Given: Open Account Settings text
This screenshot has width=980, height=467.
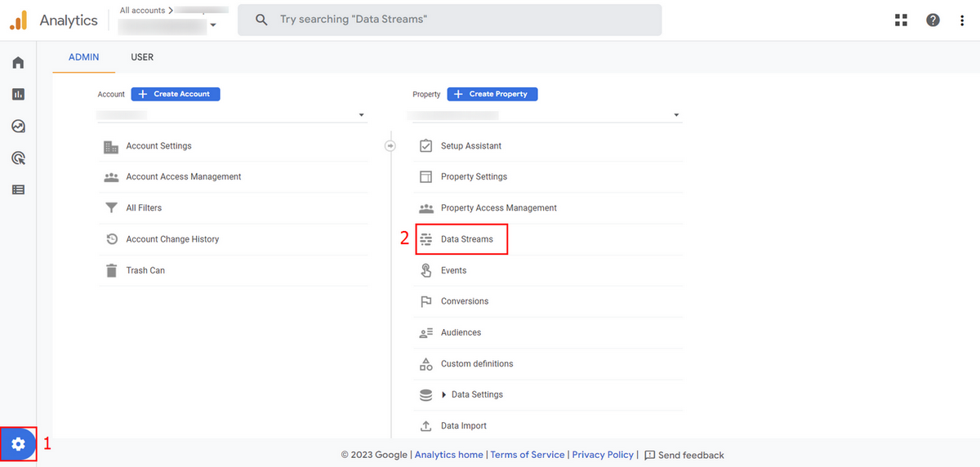Looking at the screenshot, I should (x=159, y=146).
